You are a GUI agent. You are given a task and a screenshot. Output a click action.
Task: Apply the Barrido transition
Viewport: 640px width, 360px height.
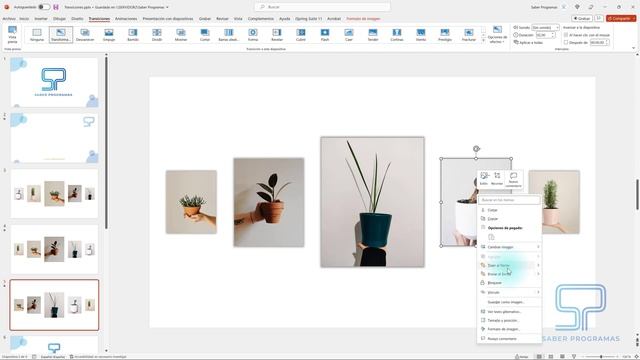tap(133, 35)
